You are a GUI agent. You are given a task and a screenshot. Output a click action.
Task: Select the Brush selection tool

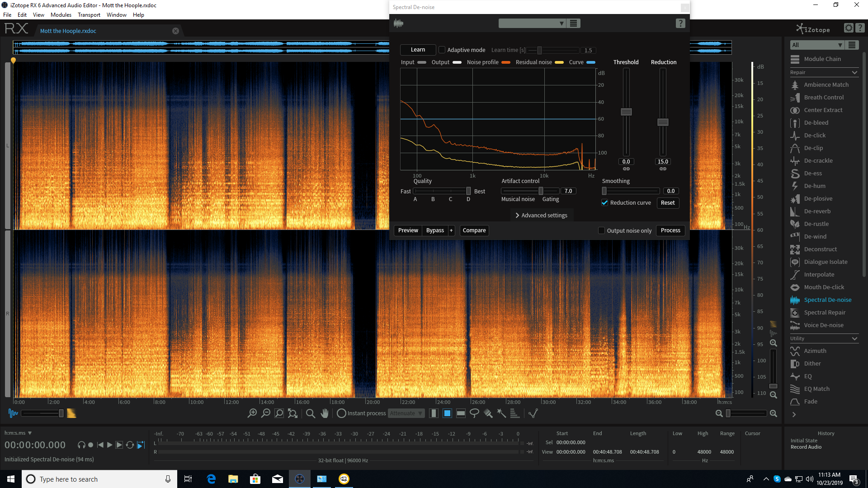click(x=488, y=413)
